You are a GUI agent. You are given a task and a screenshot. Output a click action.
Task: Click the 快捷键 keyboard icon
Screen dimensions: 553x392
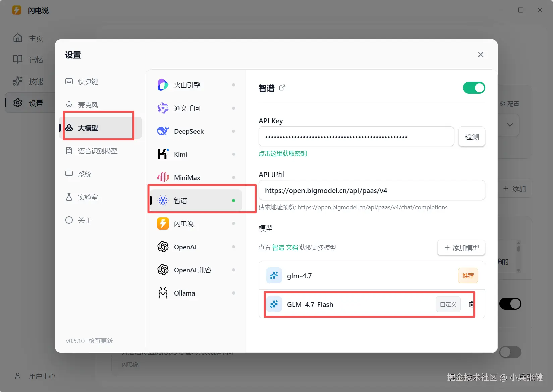69,82
